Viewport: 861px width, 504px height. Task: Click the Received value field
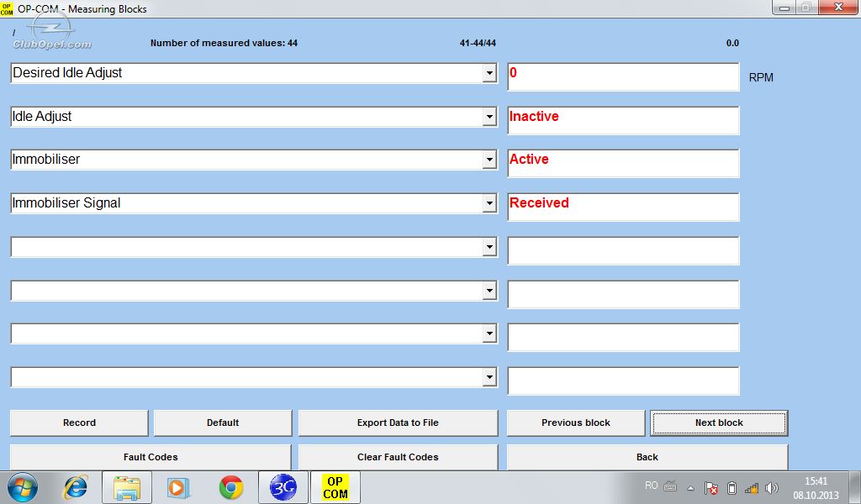coord(623,207)
